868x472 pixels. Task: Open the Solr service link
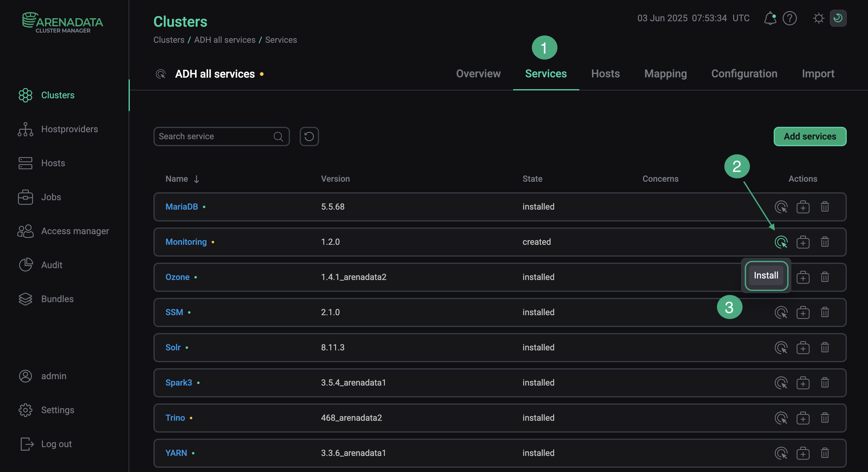(173, 347)
